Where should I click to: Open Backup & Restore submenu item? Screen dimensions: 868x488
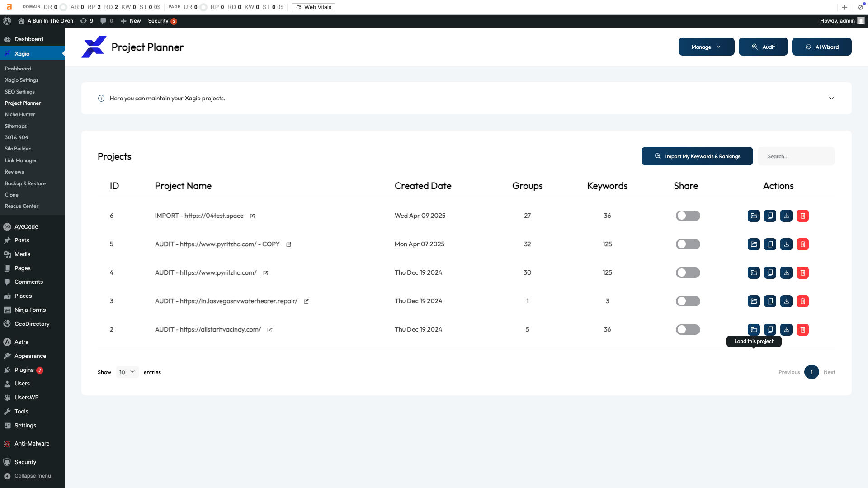tap(25, 183)
